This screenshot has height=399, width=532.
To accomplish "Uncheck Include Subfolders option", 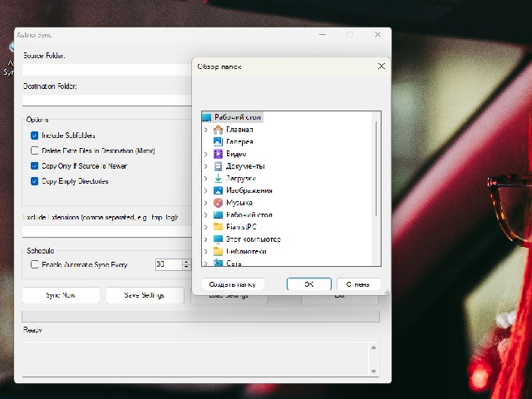I will (x=34, y=135).
